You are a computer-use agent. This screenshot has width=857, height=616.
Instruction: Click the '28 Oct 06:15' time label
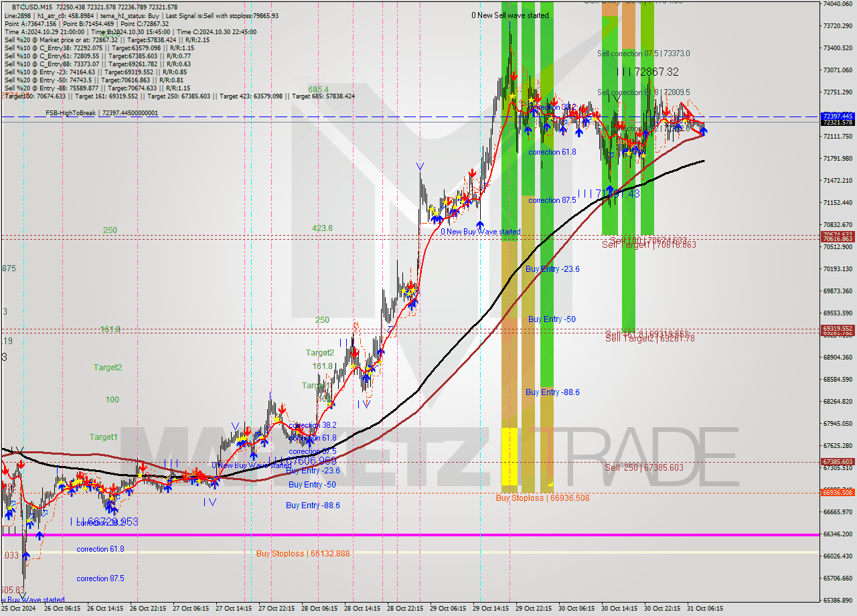[x=319, y=609]
